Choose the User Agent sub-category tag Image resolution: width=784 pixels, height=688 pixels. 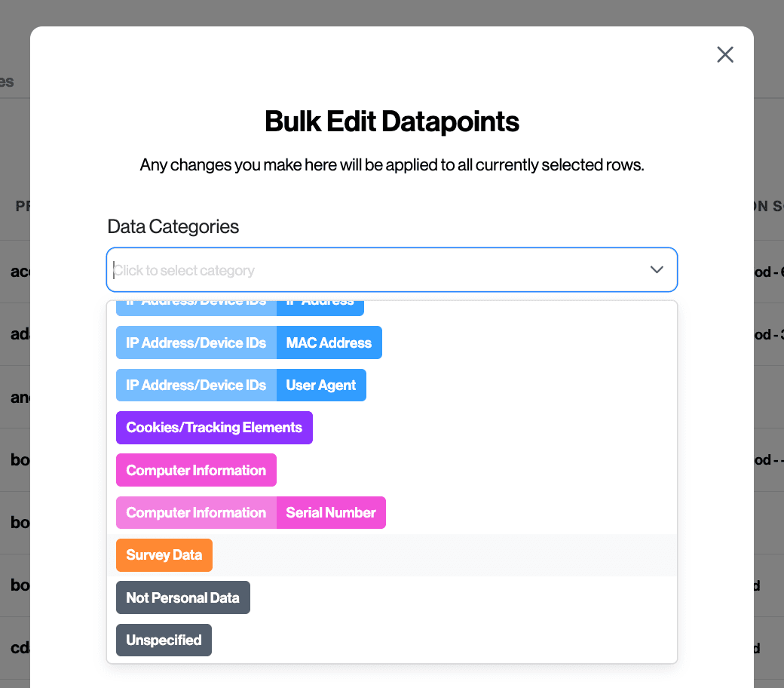pos(321,385)
